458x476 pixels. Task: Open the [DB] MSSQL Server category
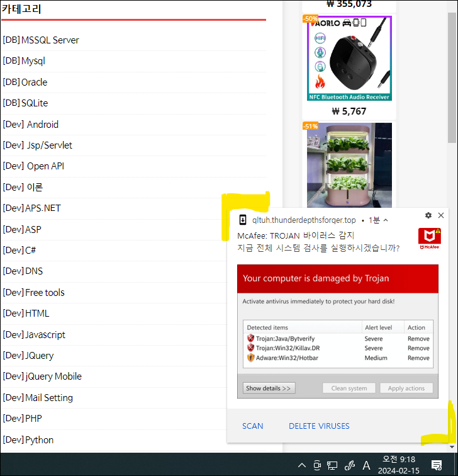pos(41,40)
